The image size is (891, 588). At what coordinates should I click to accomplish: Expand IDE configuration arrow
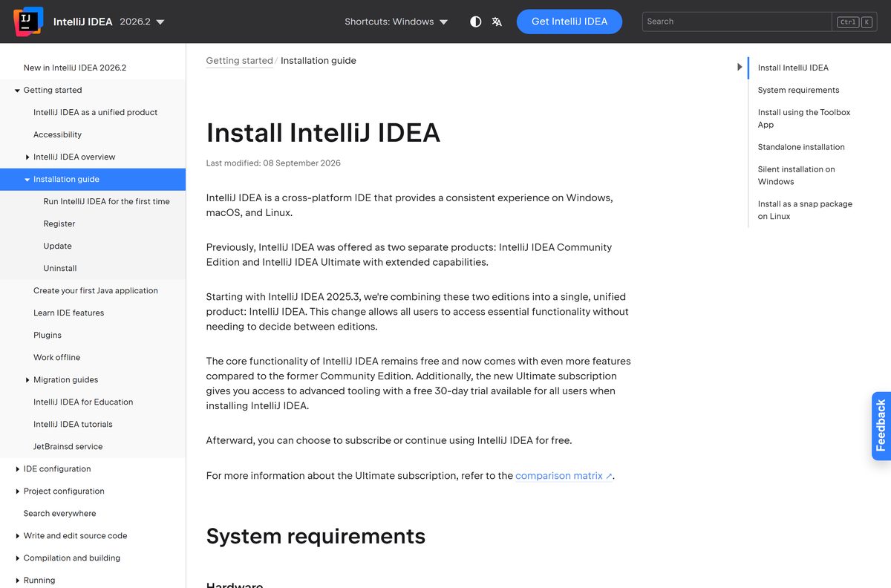(17, 469)
